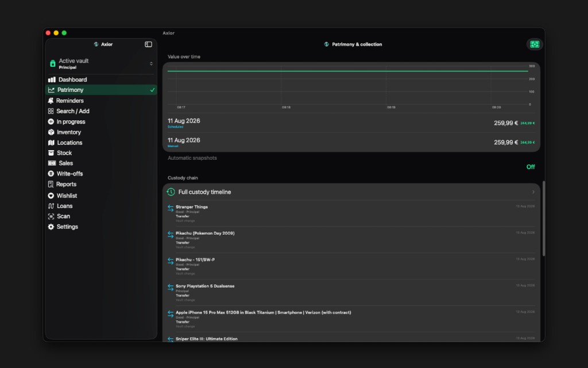Click the Loans arrows icon
The height and width of the screenshot is (368, 588).
click(x=51, y=206)
